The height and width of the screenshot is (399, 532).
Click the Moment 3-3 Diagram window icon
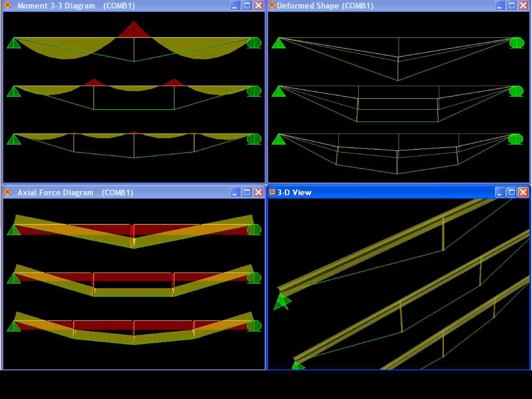8,5
